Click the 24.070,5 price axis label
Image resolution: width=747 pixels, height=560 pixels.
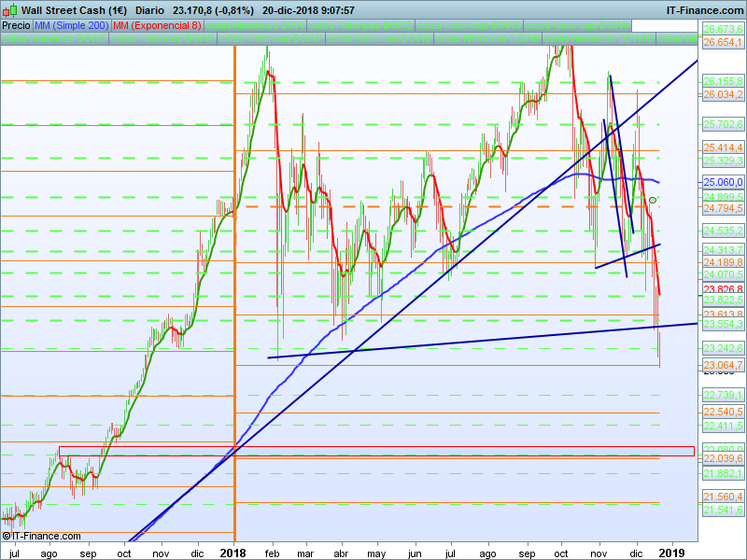[x=723, y=274]
